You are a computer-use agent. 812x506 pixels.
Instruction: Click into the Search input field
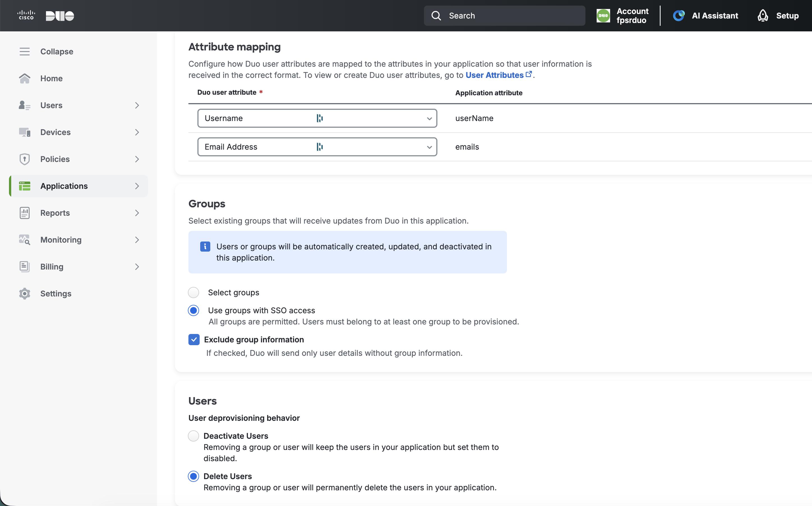pos(504,16)
